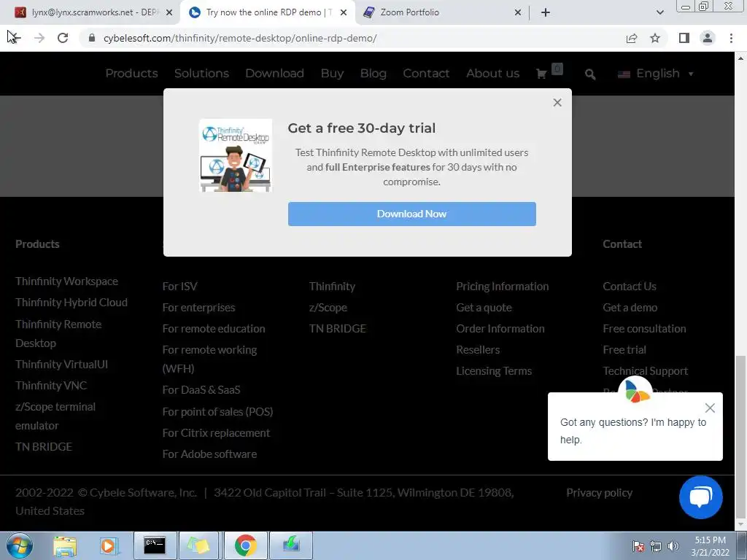Open Chrome's three-dot menu

click(731, 38)
